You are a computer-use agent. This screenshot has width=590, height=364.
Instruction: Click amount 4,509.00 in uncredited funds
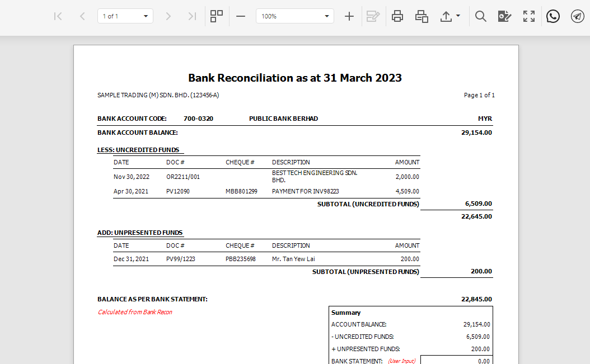pos(407,191)
